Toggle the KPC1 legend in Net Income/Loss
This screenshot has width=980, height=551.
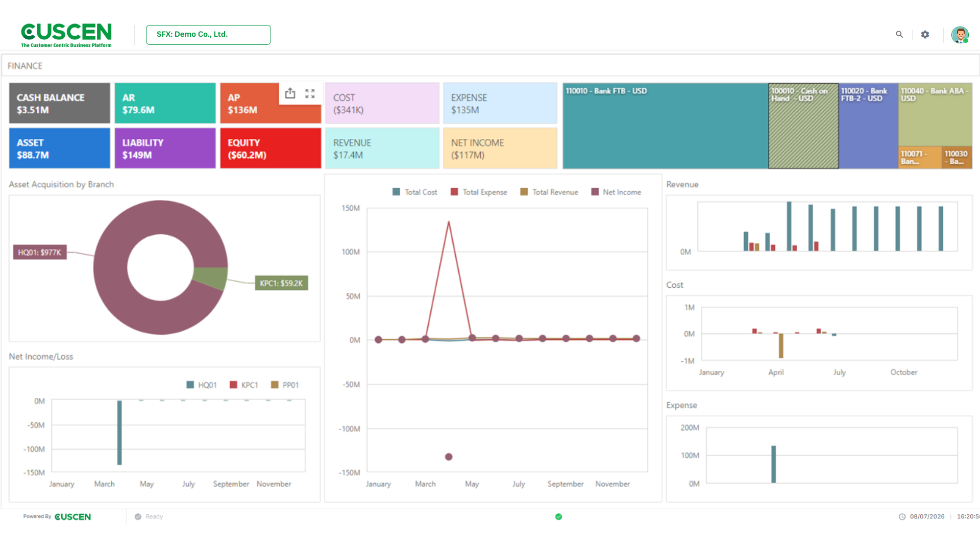pyautogui.click(x=244, y=385)
